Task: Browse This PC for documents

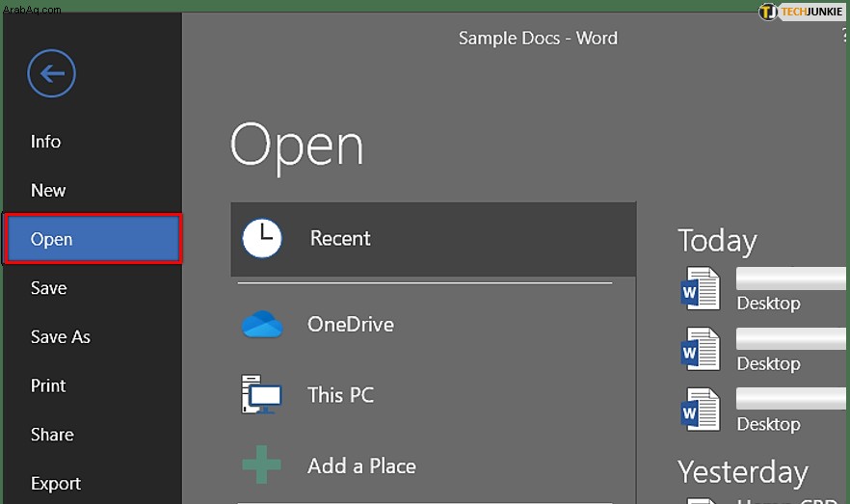Action: click(x=341, y=394)
